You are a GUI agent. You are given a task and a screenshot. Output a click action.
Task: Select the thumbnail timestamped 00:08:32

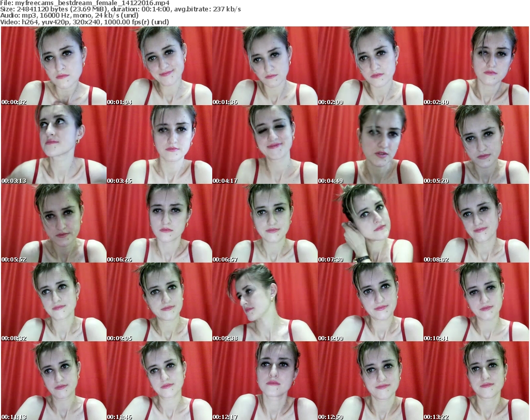pos(54,302)
